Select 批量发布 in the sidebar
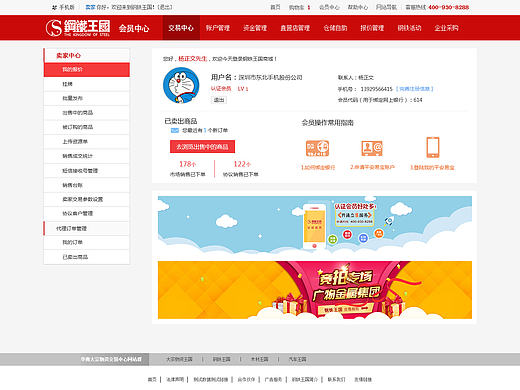The image size is (520, 390). (x=86, y=98)
